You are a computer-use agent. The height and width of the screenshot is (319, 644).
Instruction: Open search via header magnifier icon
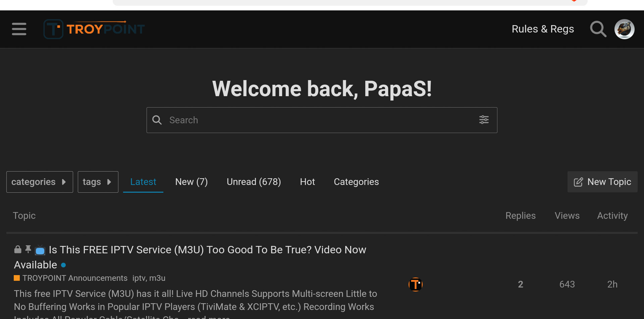pos(598,29)
